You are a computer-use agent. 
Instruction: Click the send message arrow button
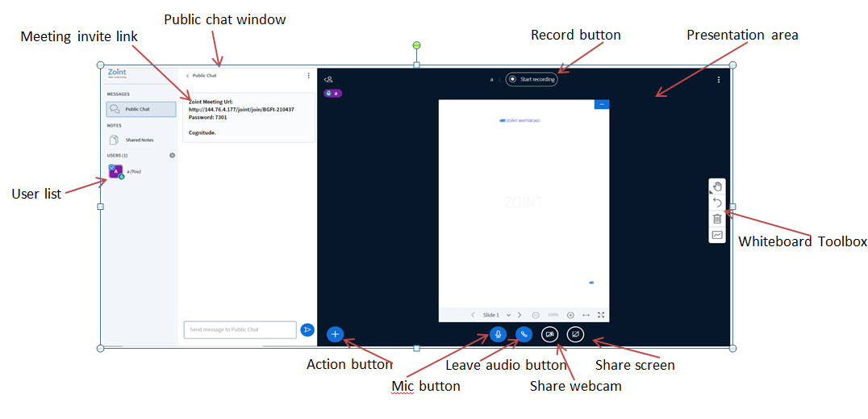pos(307,329)
